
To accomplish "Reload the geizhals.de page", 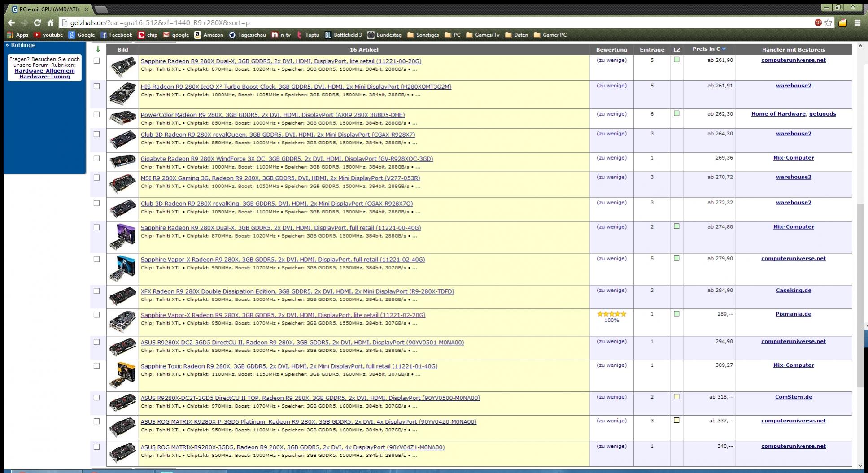I will [x=37, y=23].
